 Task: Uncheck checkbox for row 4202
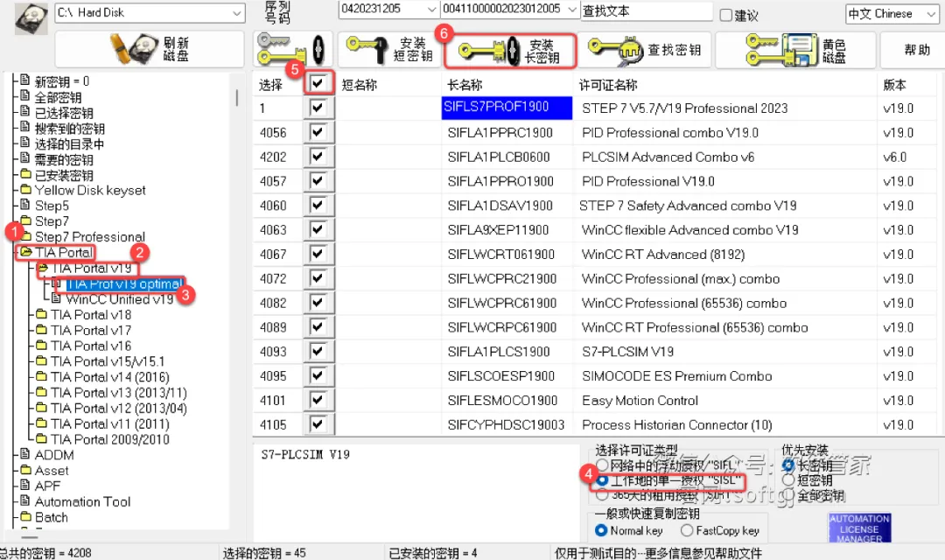[x=318, y=157]
